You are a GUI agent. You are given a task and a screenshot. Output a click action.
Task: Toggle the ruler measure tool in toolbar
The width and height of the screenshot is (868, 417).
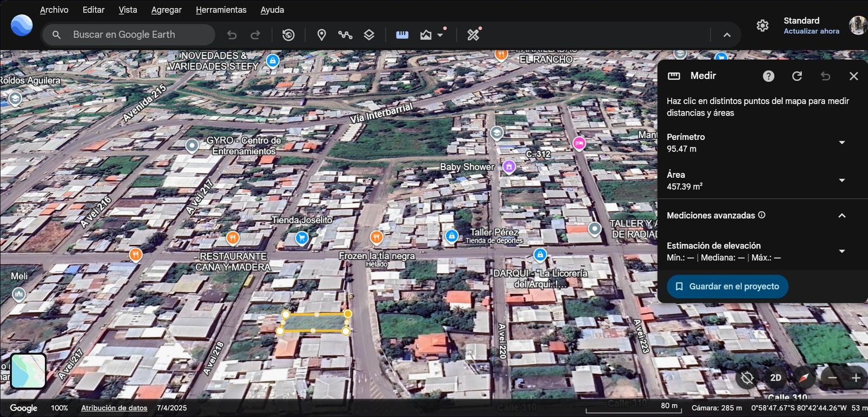tap(402, 35)
